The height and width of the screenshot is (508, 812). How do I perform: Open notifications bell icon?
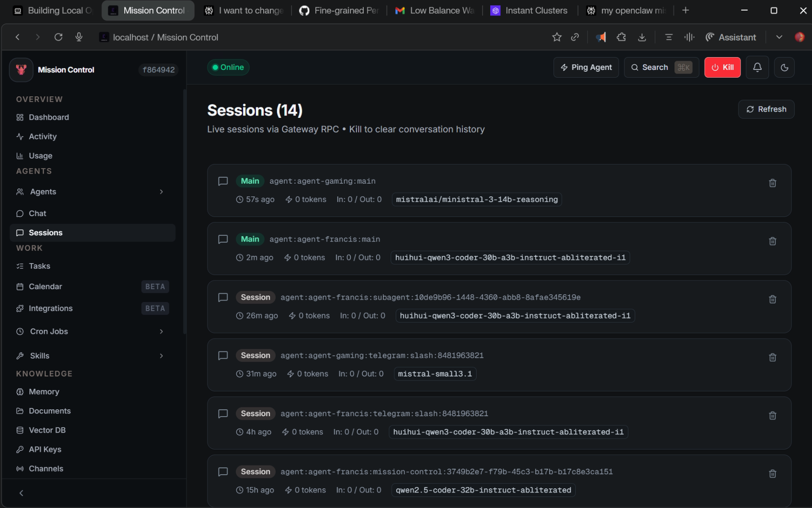[x=757, y=67]
